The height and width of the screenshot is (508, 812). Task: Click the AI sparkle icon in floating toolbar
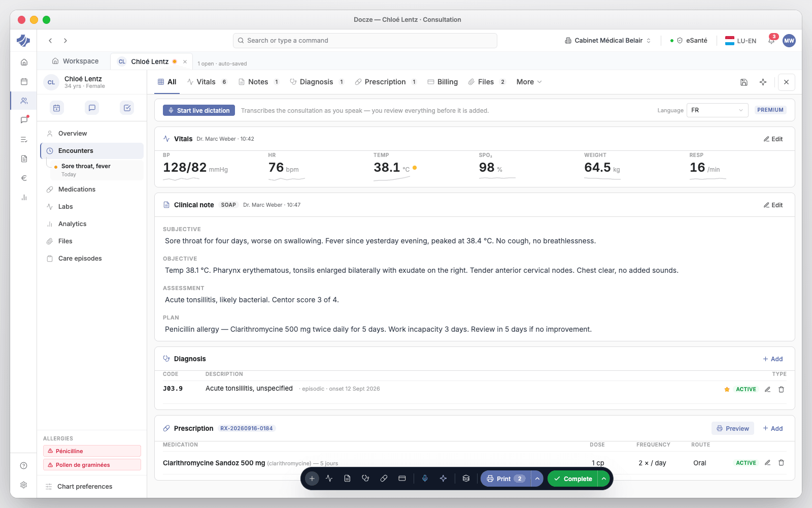pos(443,479)
